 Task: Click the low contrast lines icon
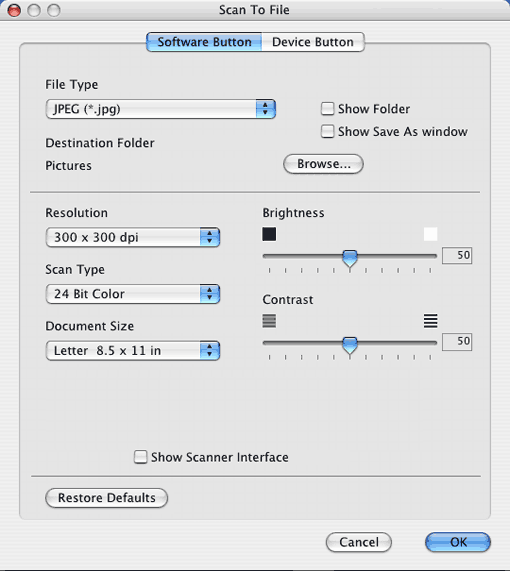pyautogui.click(x=269, y=321)
